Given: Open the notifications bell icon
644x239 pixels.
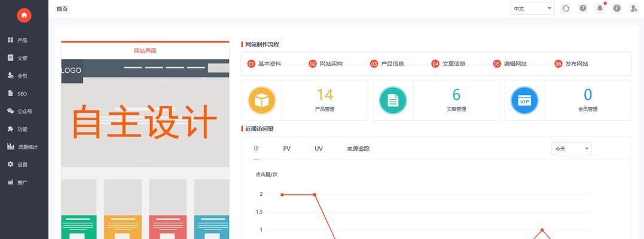Looking at the screenshot, I should point(600,8).
